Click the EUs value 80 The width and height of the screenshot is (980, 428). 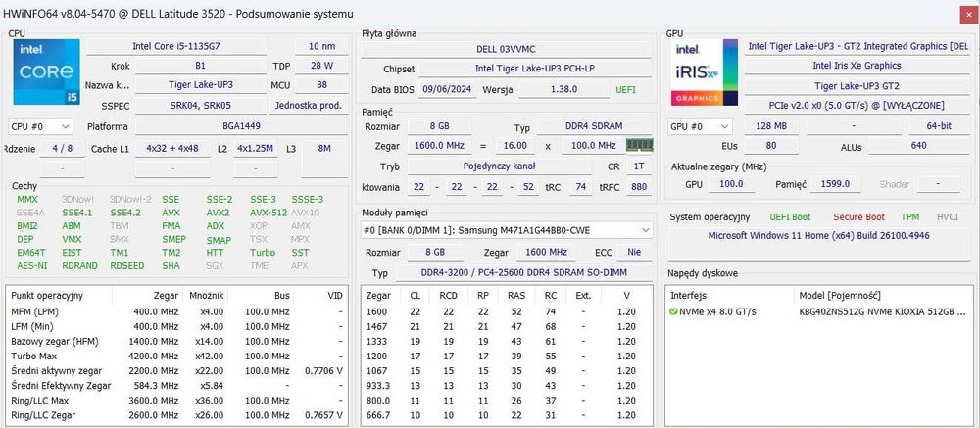772,146
